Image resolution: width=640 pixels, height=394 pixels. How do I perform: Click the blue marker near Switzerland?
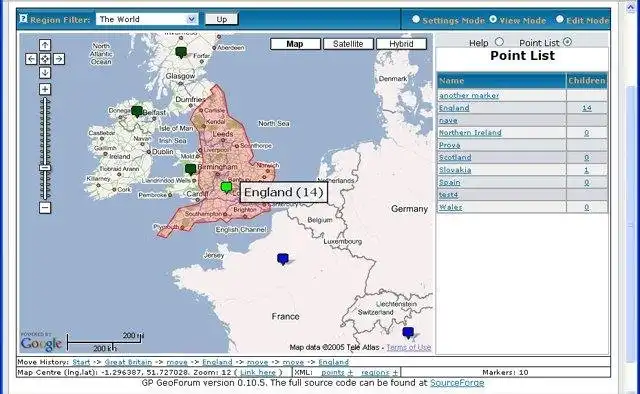[x=408, y=332]
